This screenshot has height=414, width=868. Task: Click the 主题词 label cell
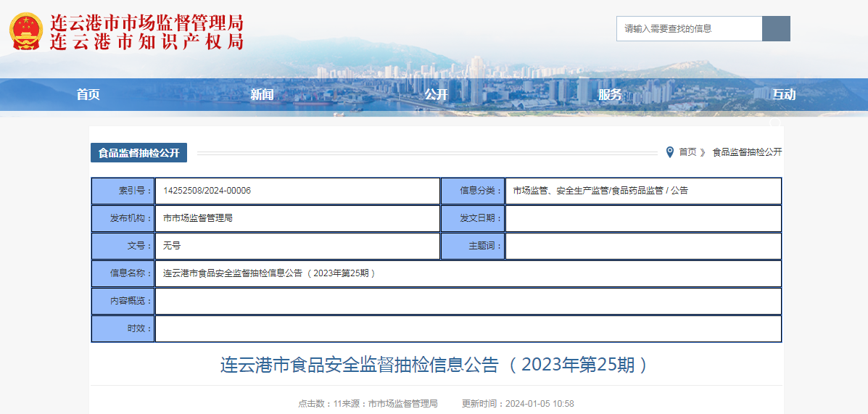tap(473, 246)
